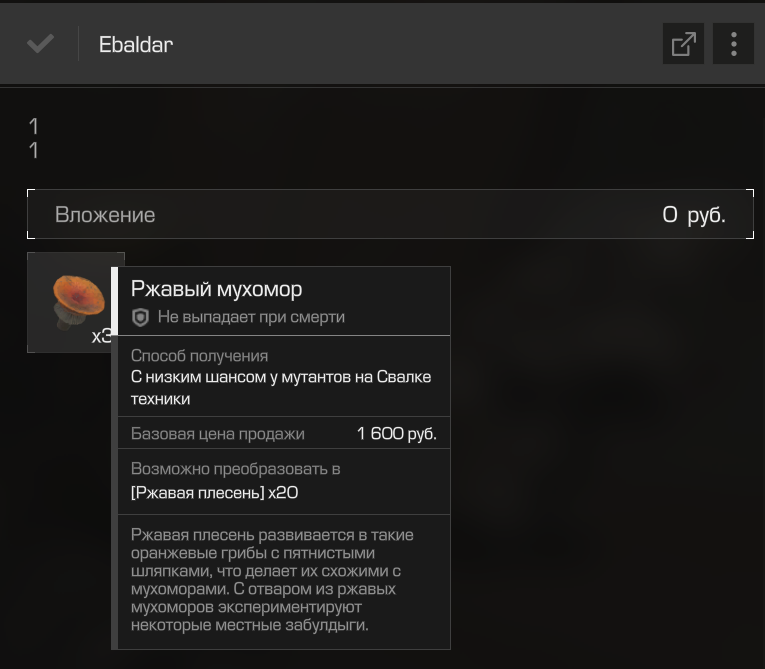The image size is (765, 669).
Task: Click the white rarity bar on tooltip
Action: (x=115, y=301)
